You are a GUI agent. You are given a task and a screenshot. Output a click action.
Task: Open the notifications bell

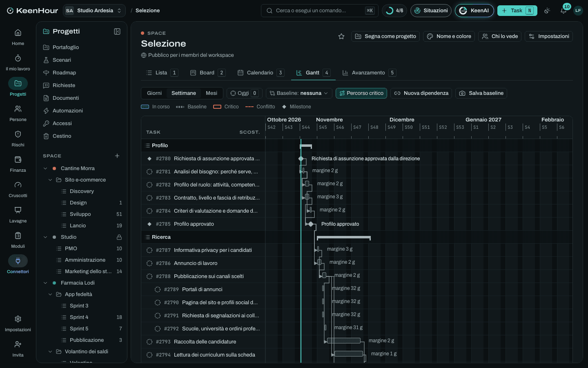pos(563,11)
